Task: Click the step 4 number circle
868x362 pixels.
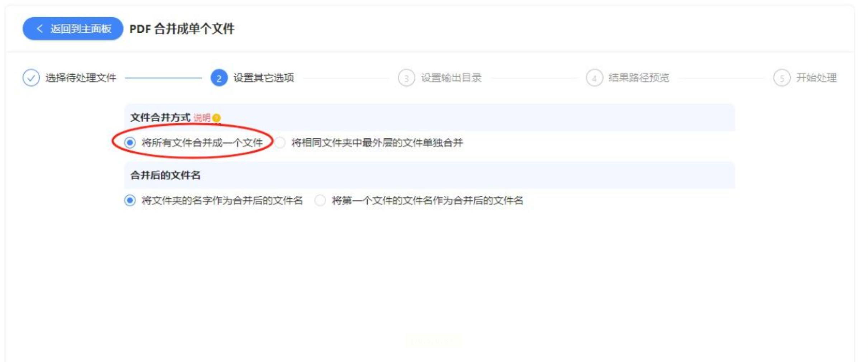Action: [594, 78]
